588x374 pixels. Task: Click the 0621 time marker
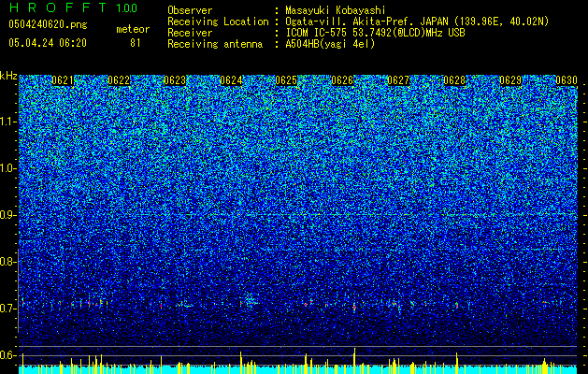(63, 80)
